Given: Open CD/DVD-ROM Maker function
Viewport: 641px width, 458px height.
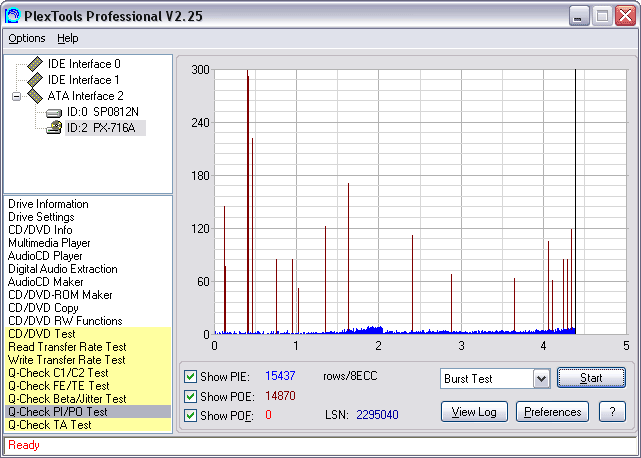Looking at the screenshot, I should tap(60, 295).
